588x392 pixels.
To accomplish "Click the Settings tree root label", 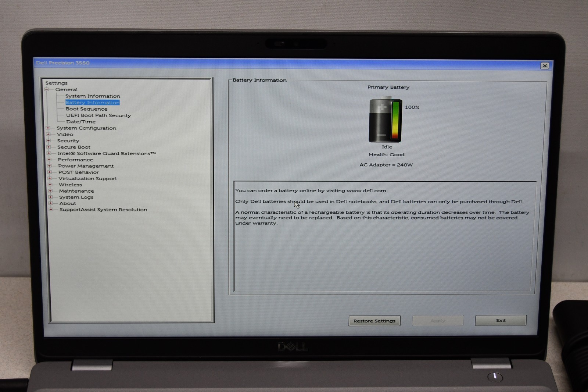I will (x=57, y=83).
